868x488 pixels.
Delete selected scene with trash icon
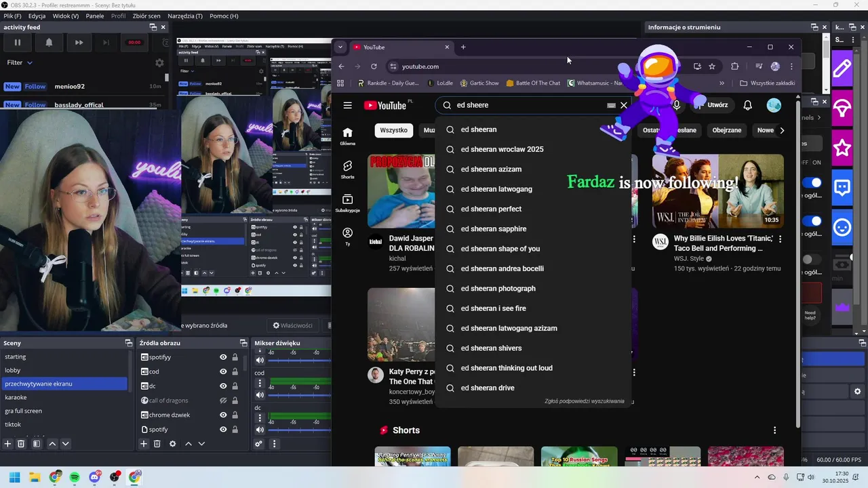tap(21, 444)
